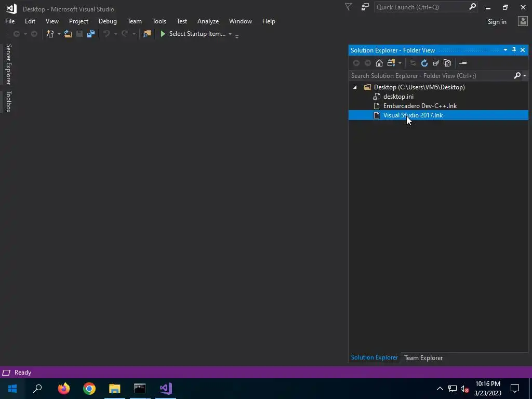
Task: Open the Server Explorer side tab
Action: pos(8,64)
